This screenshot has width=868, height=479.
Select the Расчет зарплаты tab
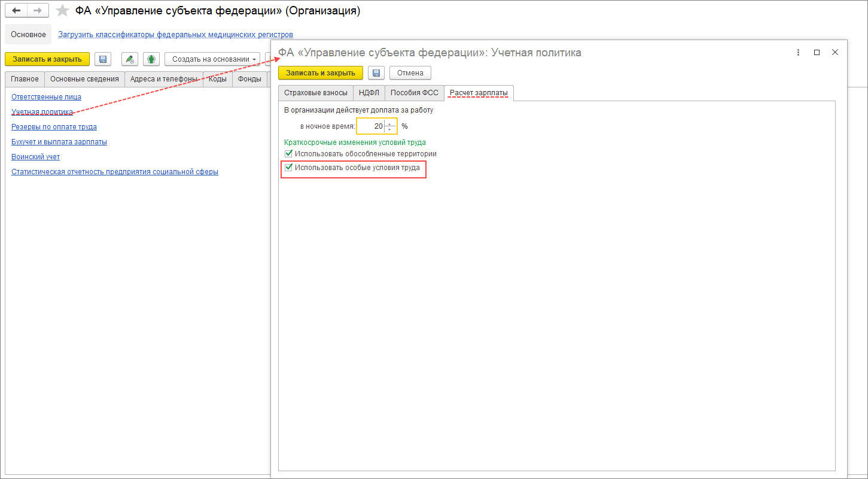(x=479, y=93)
